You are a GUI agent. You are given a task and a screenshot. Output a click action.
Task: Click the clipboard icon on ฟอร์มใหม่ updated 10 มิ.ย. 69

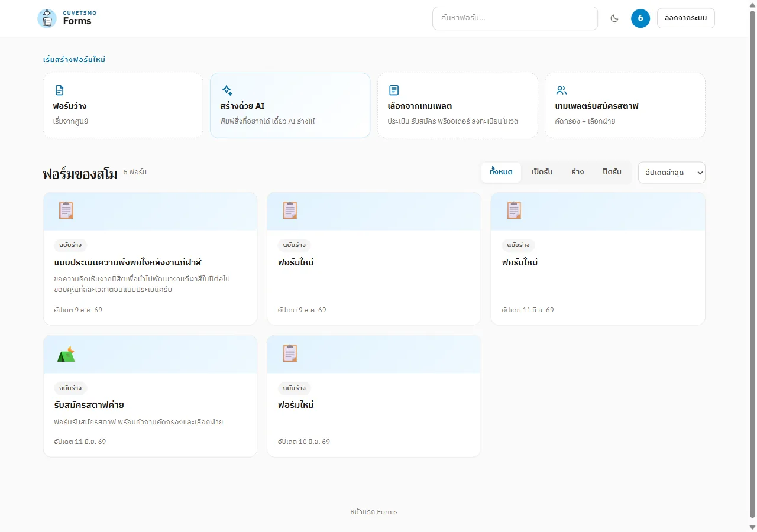(290, 353)
